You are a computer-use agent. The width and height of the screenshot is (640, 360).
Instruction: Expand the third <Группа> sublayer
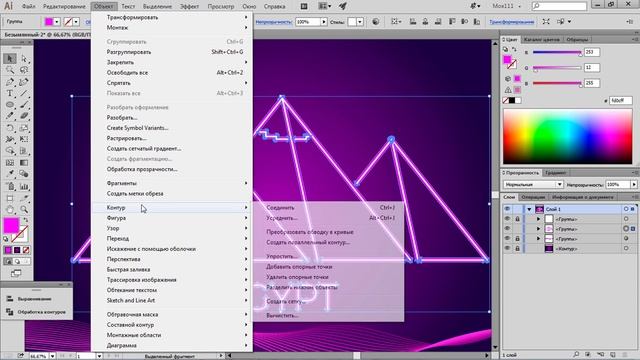(x=538, y=239)
